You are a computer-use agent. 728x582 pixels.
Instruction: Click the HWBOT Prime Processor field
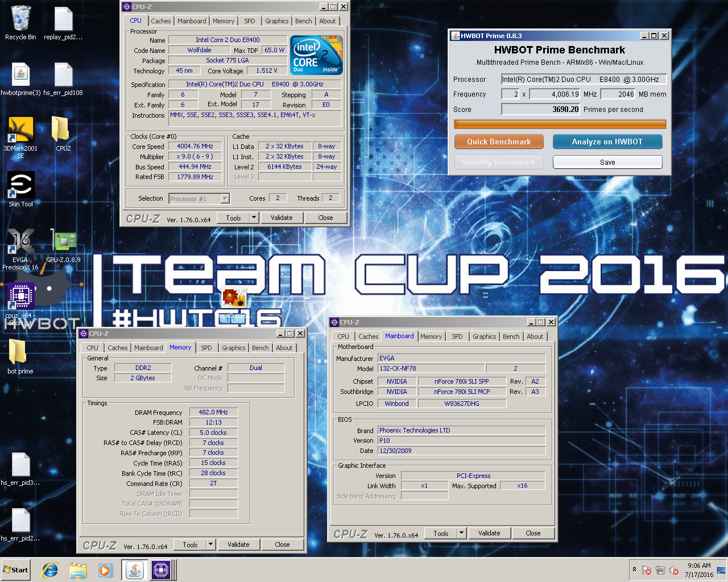tap(584, 80)
